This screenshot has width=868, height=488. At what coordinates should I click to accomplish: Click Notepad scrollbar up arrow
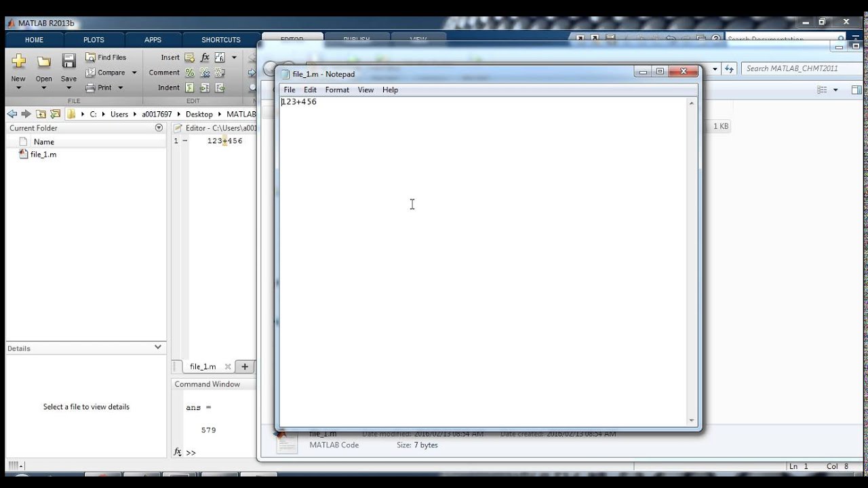[692, 103]
